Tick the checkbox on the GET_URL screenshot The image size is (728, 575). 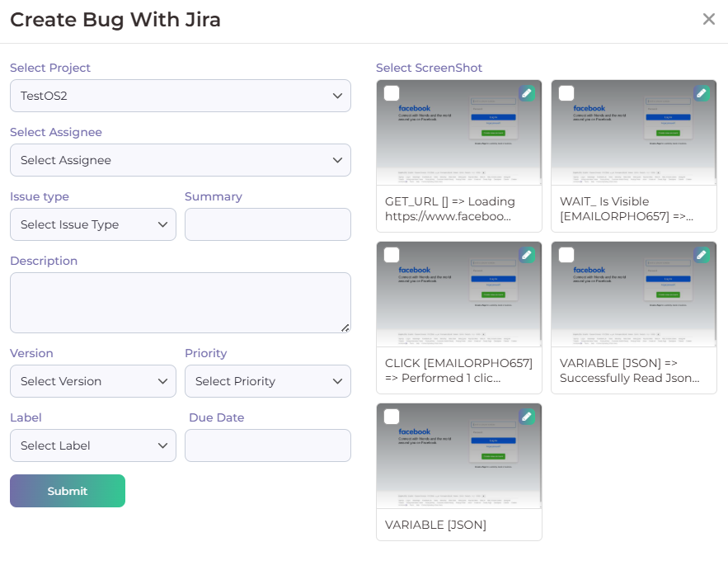pyautogui.click(x=392, y=93)
